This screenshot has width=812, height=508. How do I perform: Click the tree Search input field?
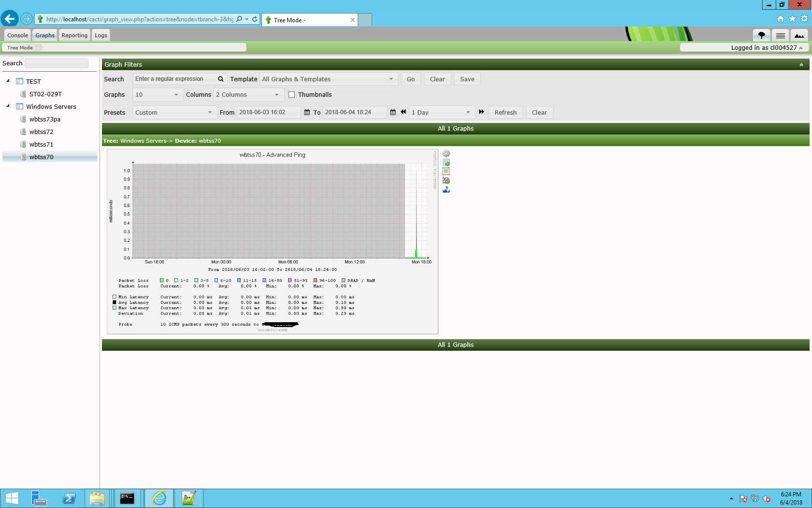57,63
